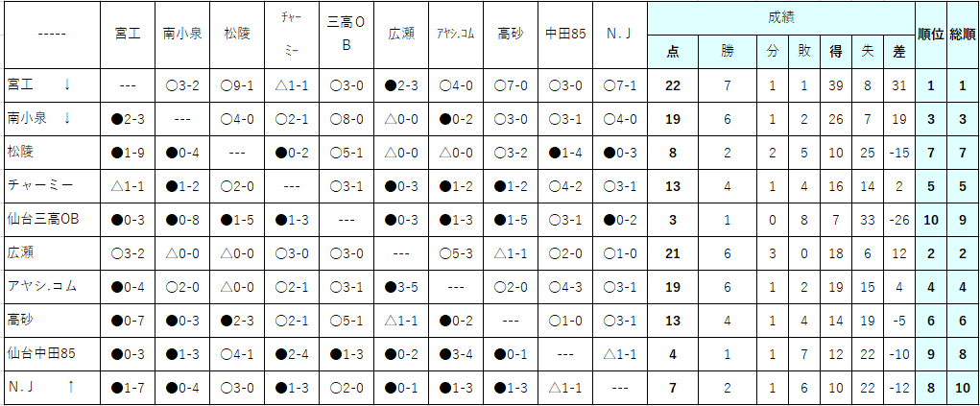Image resolution: width=980 pixels, height=406 pixels.
Task: Select the 順位 column header
Action: point(931,35)
